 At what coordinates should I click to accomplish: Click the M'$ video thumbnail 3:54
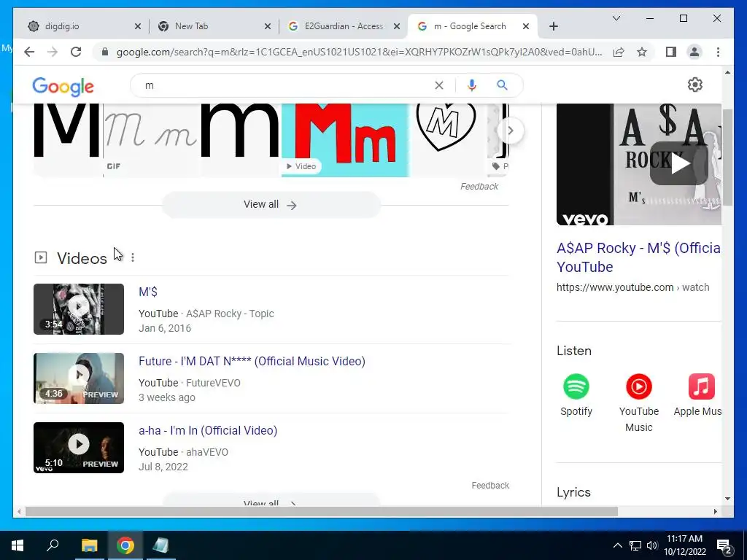[x=79, y=309]
